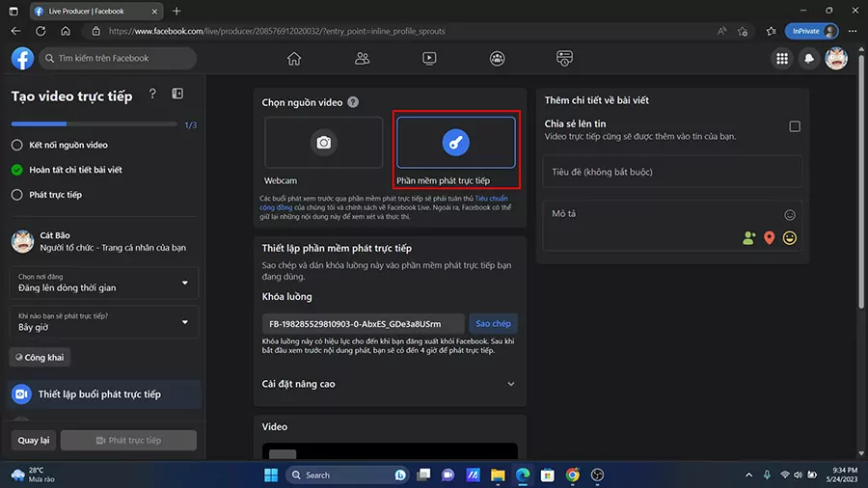Open Home feed icon in top navigation

(294, 58)
